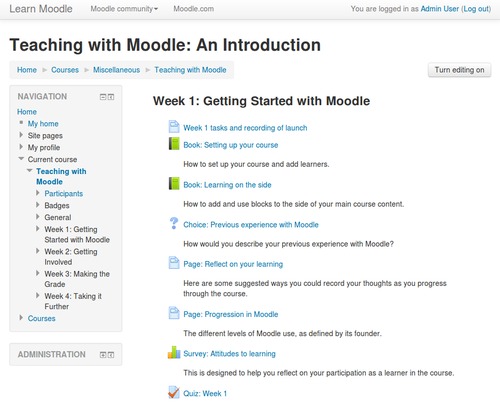Click the question mark Choice activity icon

coord(174,223)
